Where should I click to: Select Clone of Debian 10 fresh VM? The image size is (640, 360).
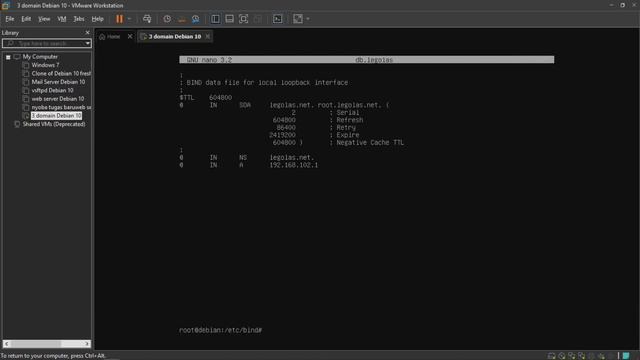[x=61, y=73]
